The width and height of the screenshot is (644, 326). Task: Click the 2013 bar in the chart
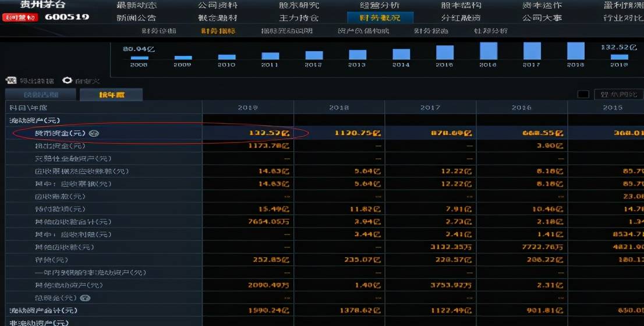[x=358, y=55]
